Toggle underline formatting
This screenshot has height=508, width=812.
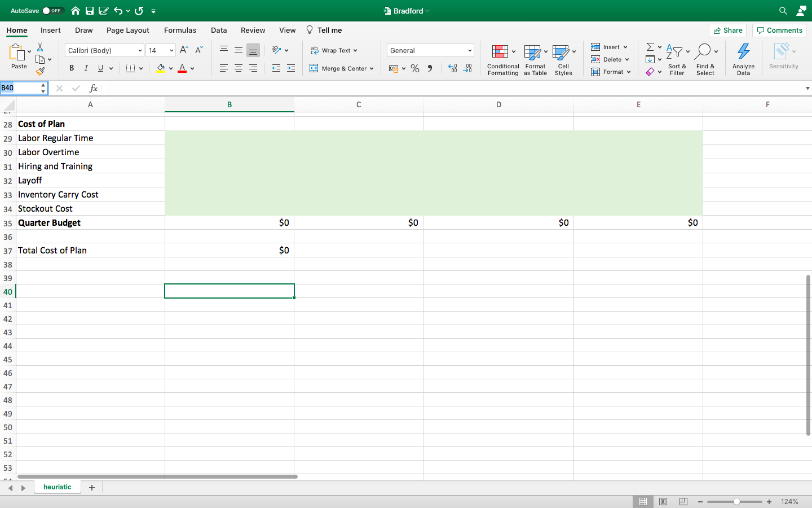(99, 68)
